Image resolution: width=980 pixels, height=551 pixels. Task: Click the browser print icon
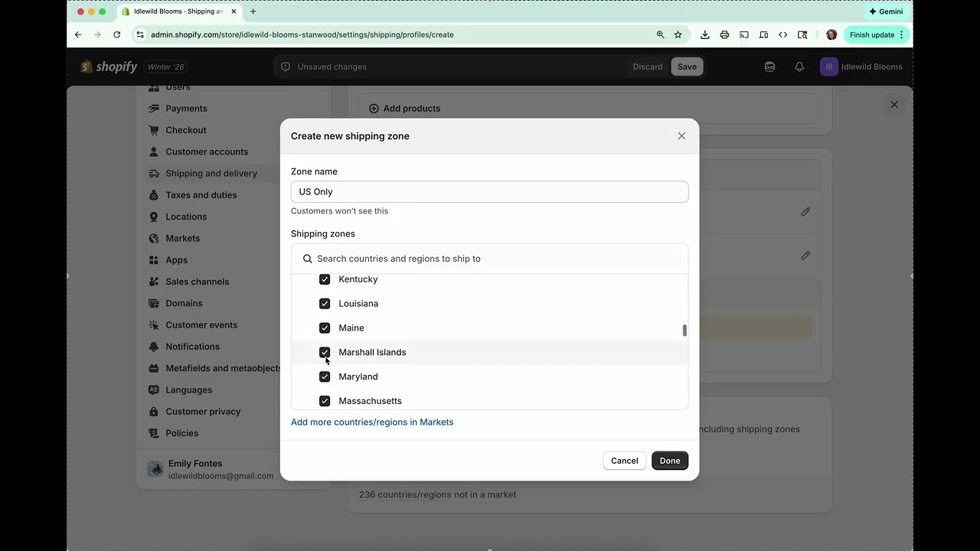724,34
